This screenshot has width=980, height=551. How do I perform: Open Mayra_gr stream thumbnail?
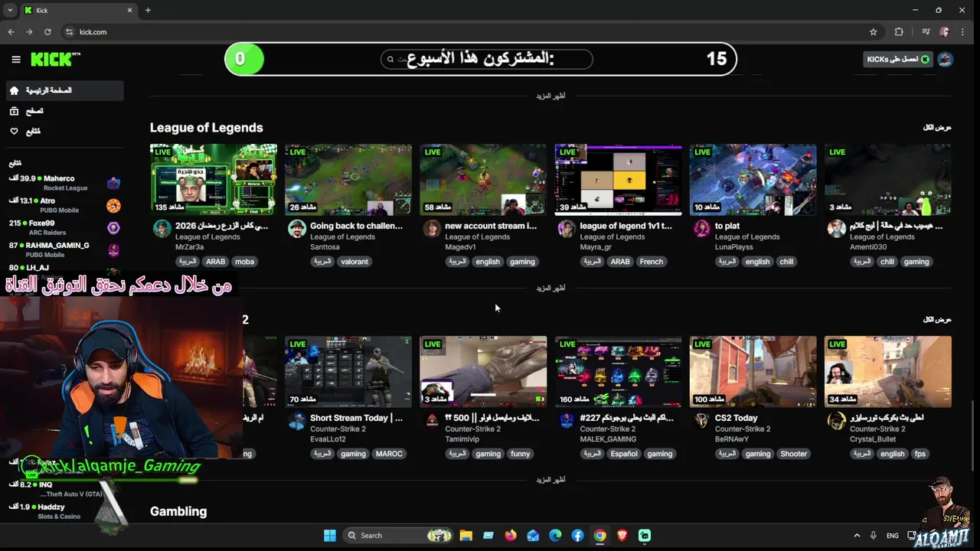(618, 180)
